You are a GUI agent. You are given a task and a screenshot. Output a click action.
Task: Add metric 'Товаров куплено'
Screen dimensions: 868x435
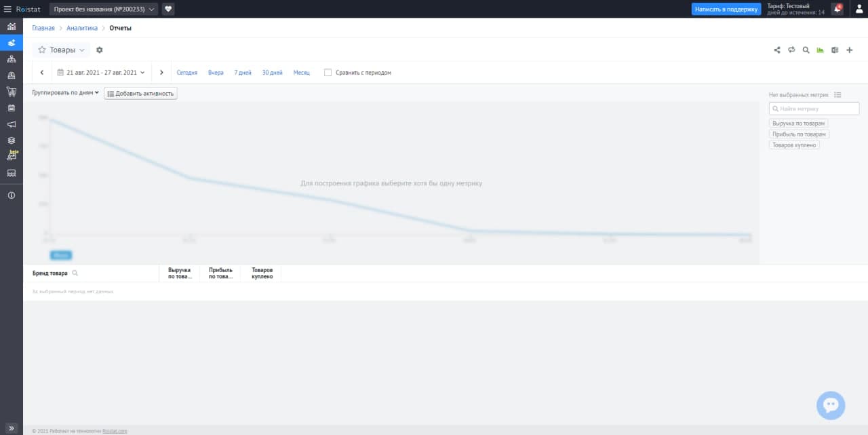[x=795, y=145]
